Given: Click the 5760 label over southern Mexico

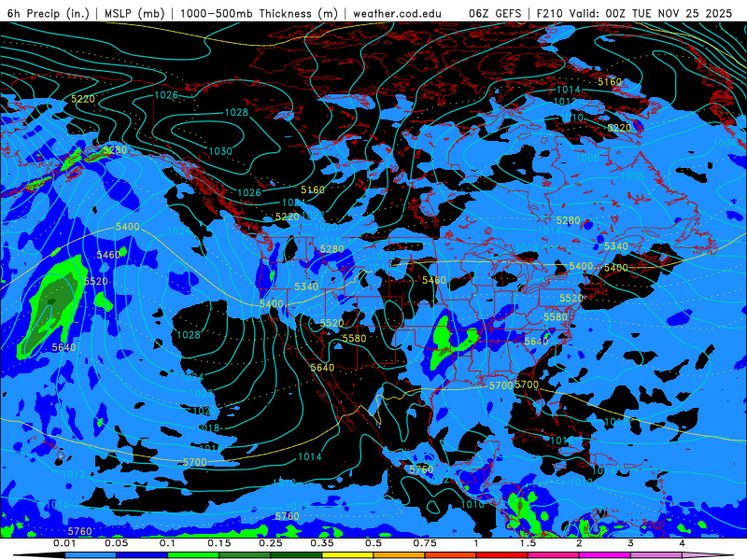Looking at the screenshot, I should point(421,469).
